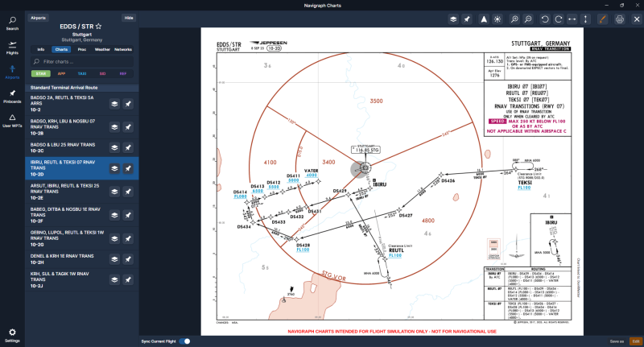
Task: Select the orange annotation pen tool
Action: pyautogui.click(x=602, y=19)
